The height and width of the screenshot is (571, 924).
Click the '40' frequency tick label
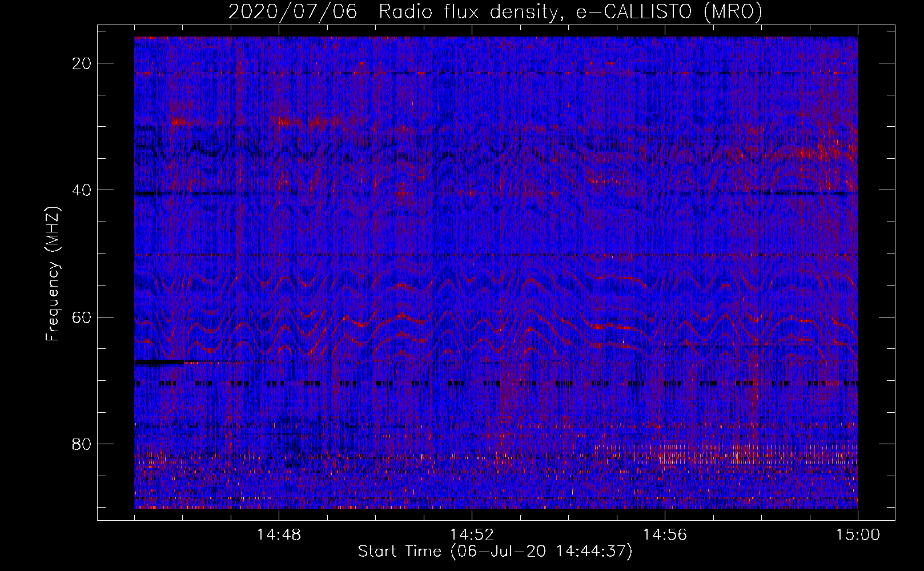[82, 190]
